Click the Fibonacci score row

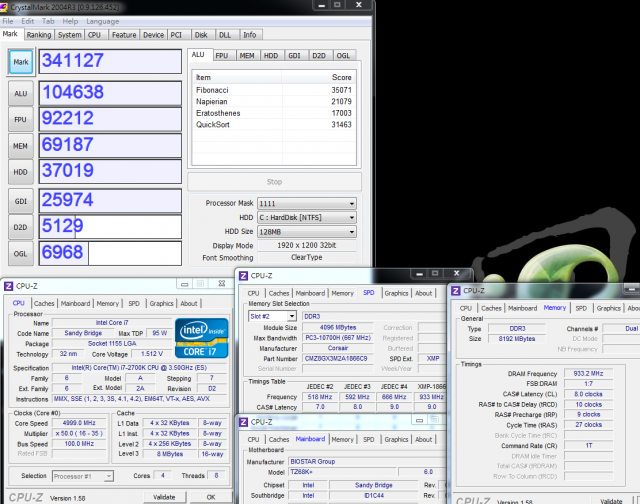pyautogui.click(x=273, y=90)
